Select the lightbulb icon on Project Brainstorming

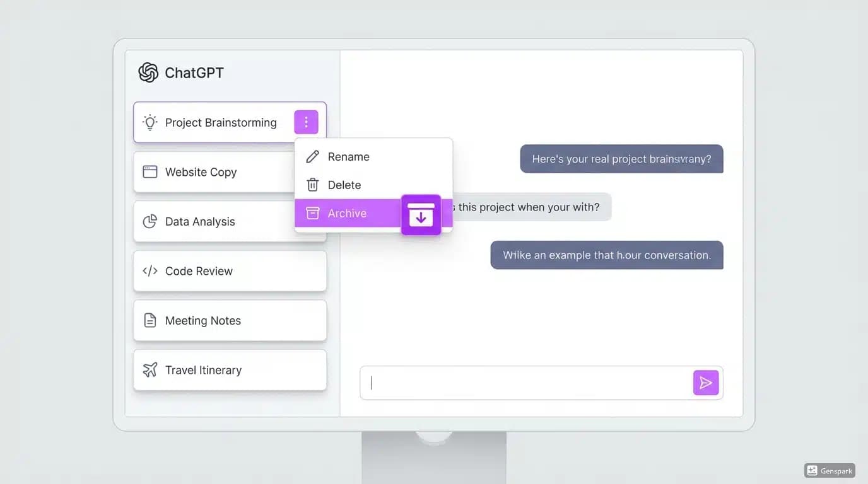(x=149, y=122)
